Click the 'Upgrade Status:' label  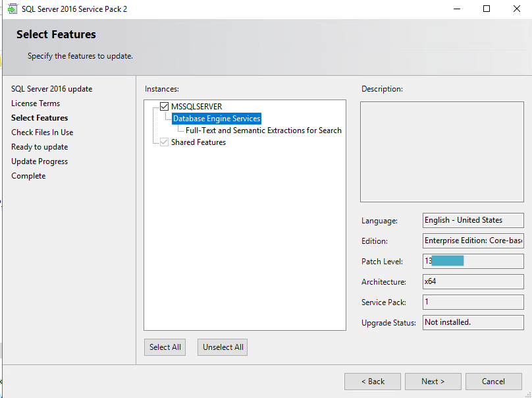[x=388, y=323]
